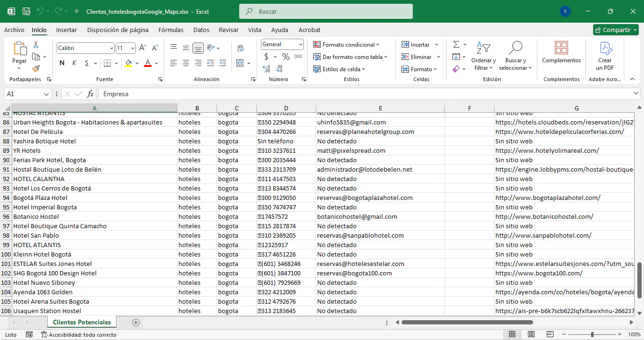The height and width of the screenshot is (340, 644).
Task: Switch to the Datos tab
Action: (201, 30)
